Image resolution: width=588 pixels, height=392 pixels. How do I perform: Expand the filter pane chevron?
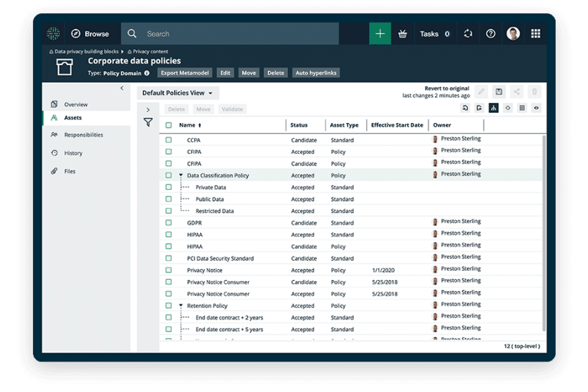(x=148, y=110)
